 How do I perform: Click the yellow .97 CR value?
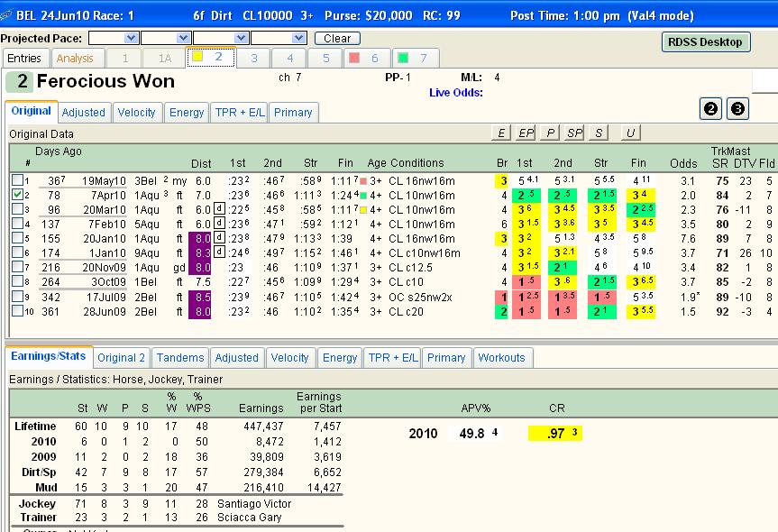click(555, 433)
